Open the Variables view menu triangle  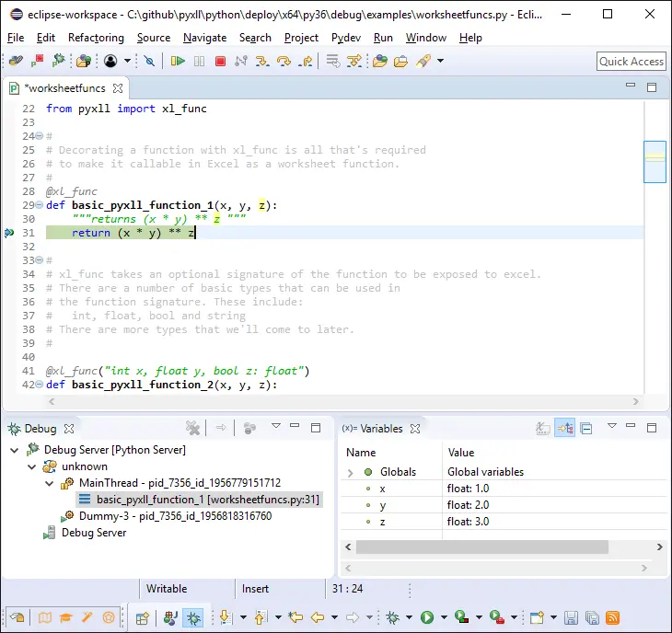612,426
